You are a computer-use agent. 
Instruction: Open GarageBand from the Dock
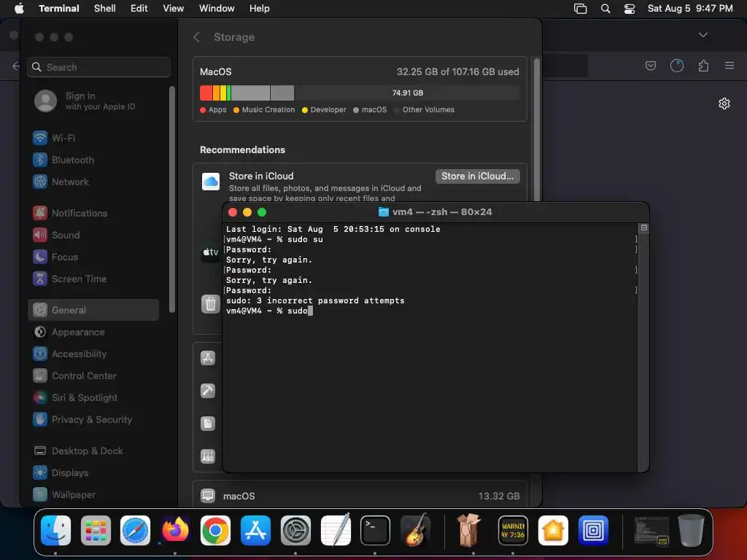click(415, 529)
